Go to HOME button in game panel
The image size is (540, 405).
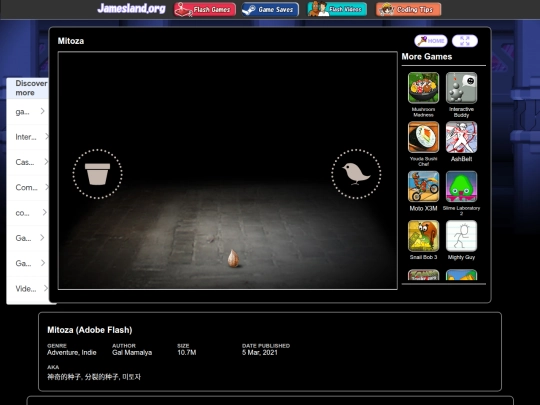(x=430, y=41)
